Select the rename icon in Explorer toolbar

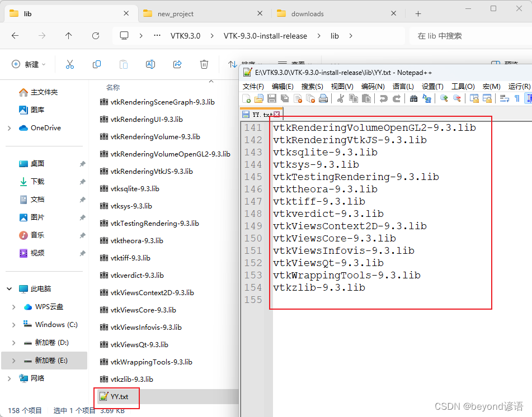(x=150, y=64)
